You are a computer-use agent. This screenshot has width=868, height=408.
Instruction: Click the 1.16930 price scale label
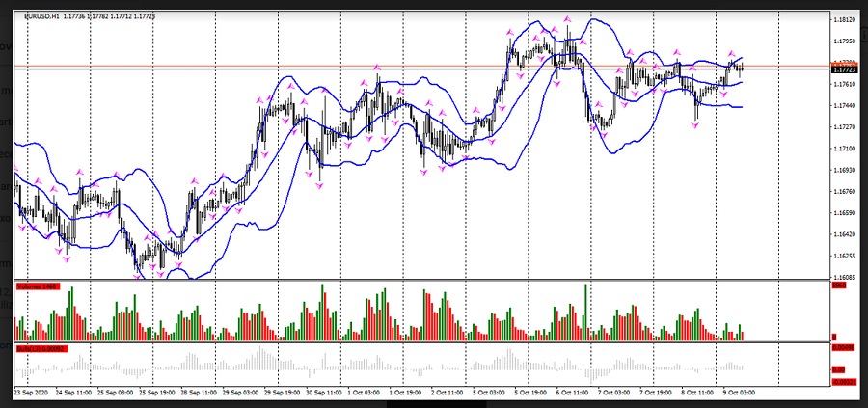[x=845, y=170]
